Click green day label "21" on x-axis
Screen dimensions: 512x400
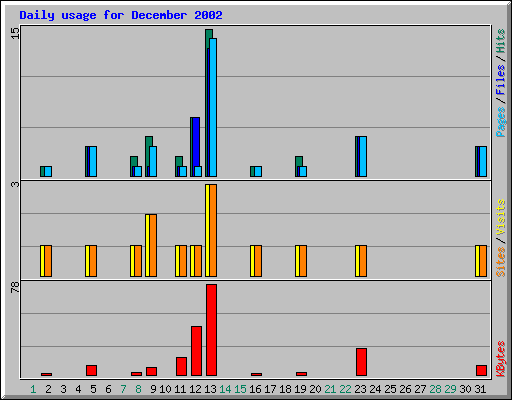point(330,389)
